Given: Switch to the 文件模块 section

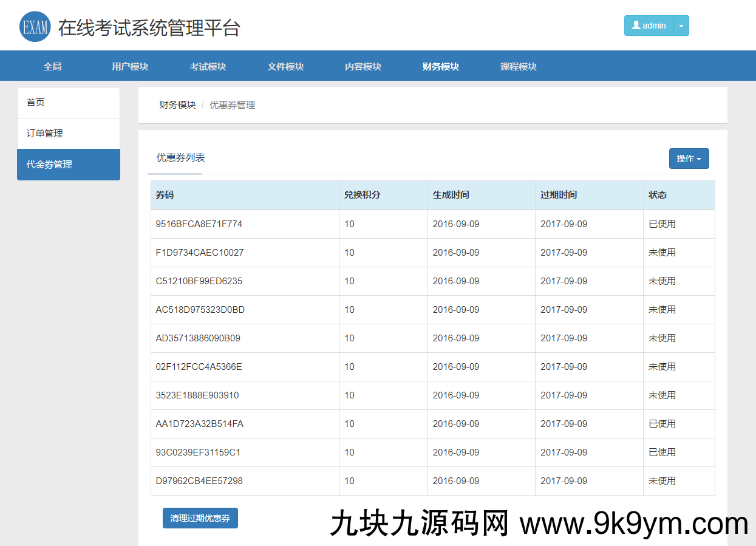Looking at the screenshot, I should tap(285, 67).
